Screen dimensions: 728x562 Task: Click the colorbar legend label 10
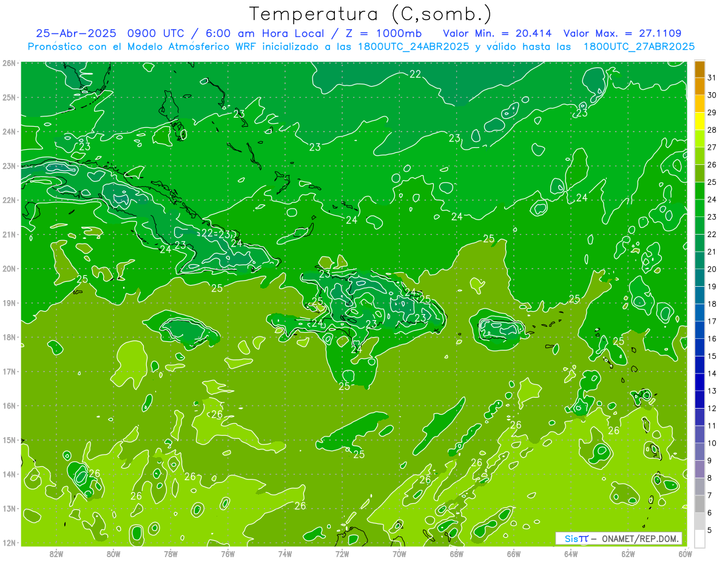tap(712, 443)
